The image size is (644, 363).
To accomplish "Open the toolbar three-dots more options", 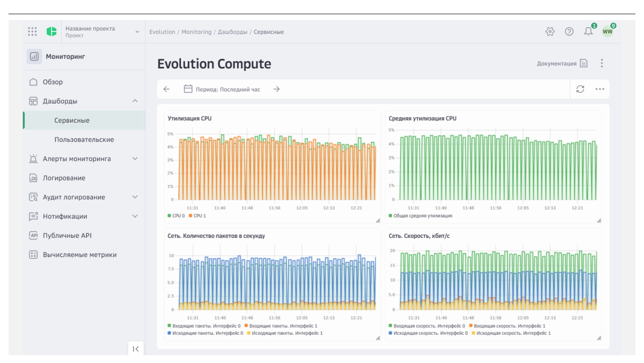I will tap(600, 89).
